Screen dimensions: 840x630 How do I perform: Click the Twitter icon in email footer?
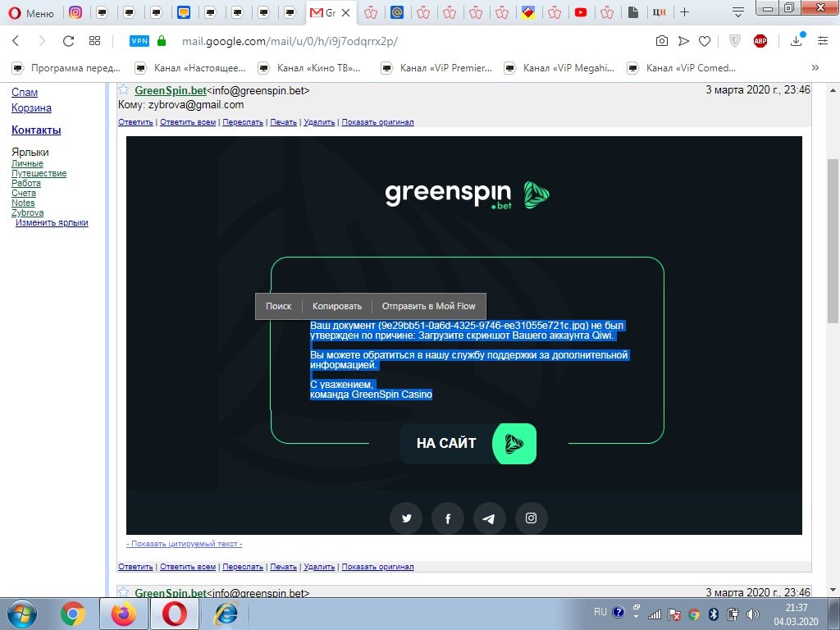click(406, 518)
